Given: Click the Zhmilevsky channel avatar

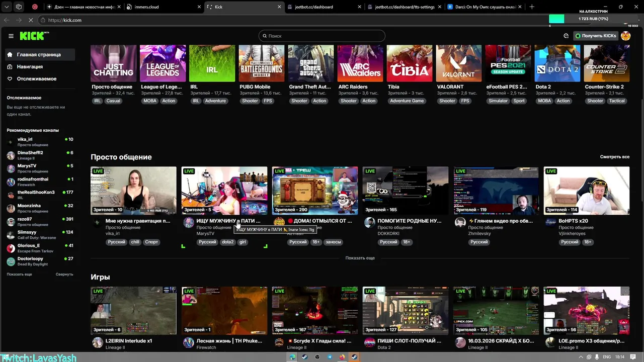Looking at the screenshot, I should click(x=460, y=222).
